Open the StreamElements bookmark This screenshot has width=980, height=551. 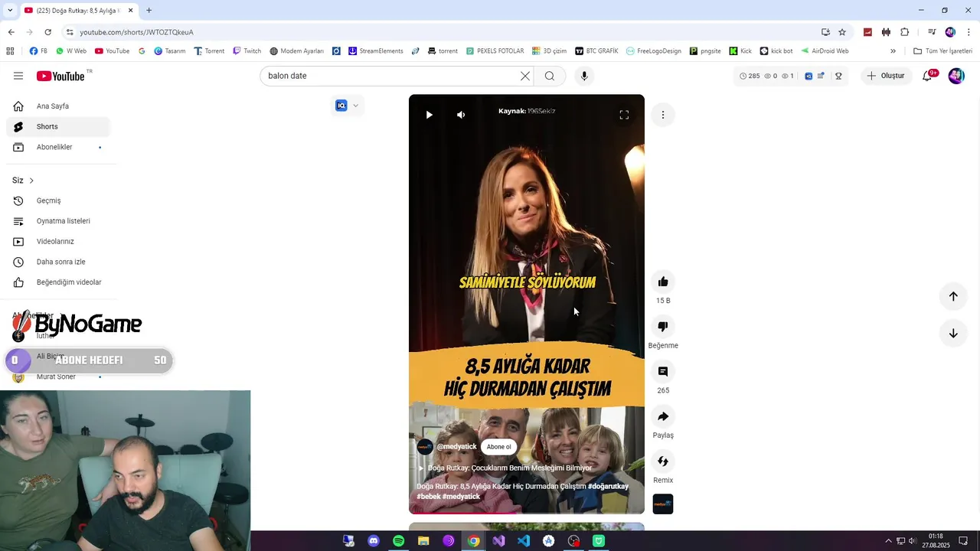[375, 51]
